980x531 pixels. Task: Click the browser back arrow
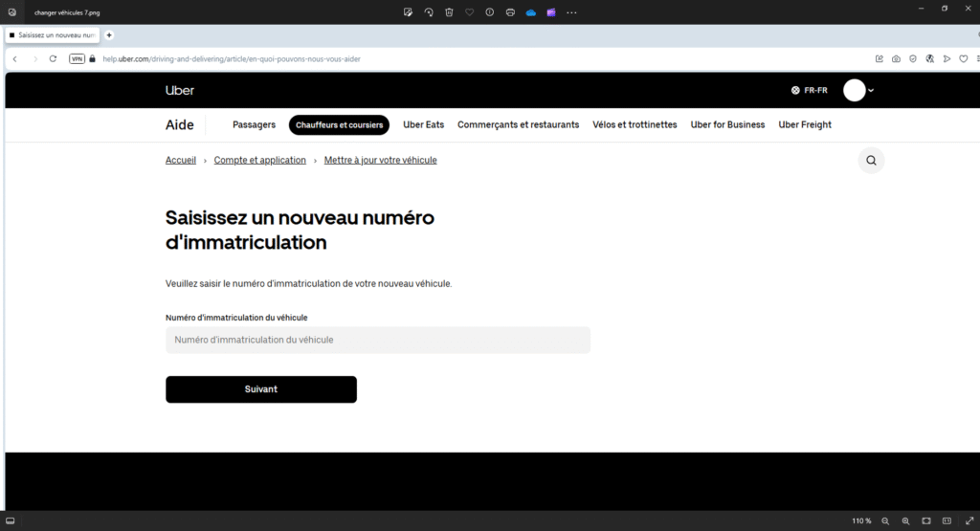15,58
